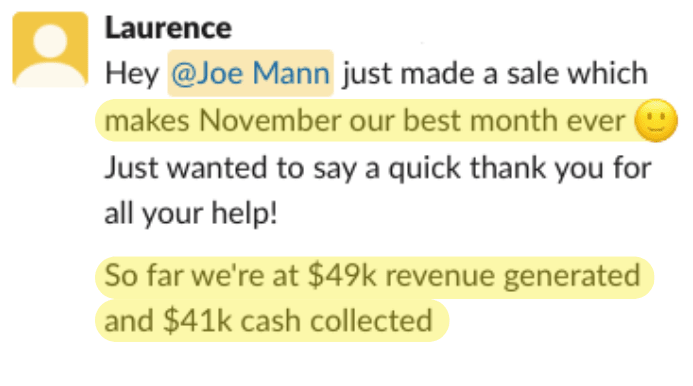This screenshot has width=693, height=386.
Task: Open Laurence's yellow profile avatar
Action: (x=50, y=49)
